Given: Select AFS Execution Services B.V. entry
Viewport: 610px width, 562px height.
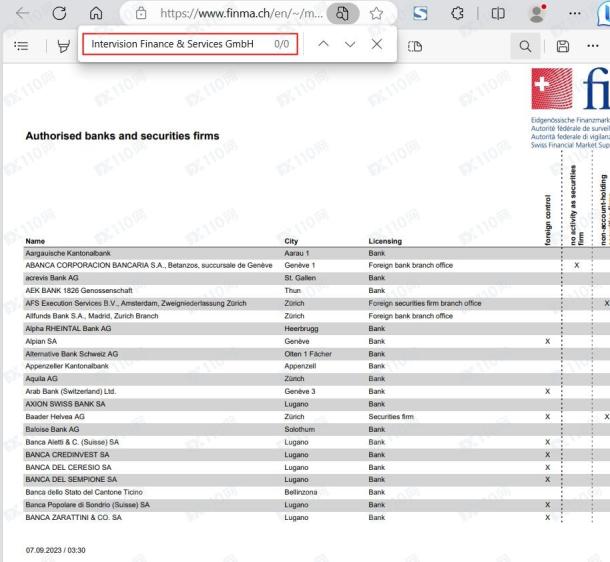Looking at the screenshot, I should [x=136, y=303].
